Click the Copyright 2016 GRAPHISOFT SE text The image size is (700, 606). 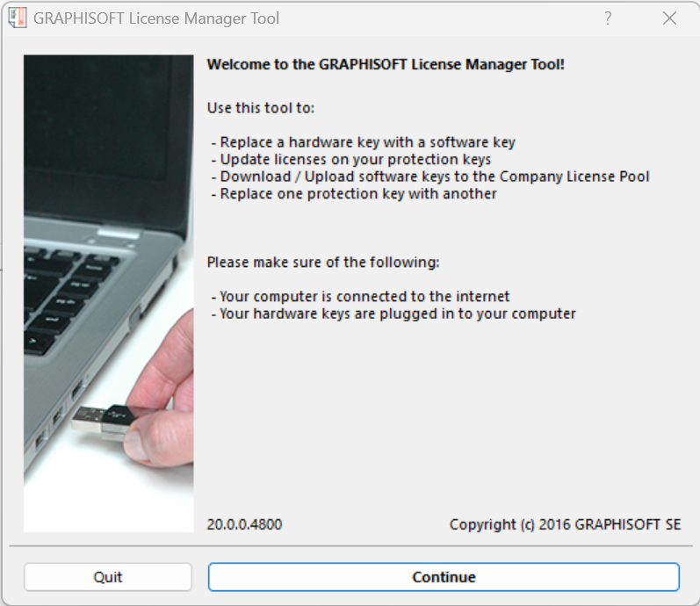[565, 524]
